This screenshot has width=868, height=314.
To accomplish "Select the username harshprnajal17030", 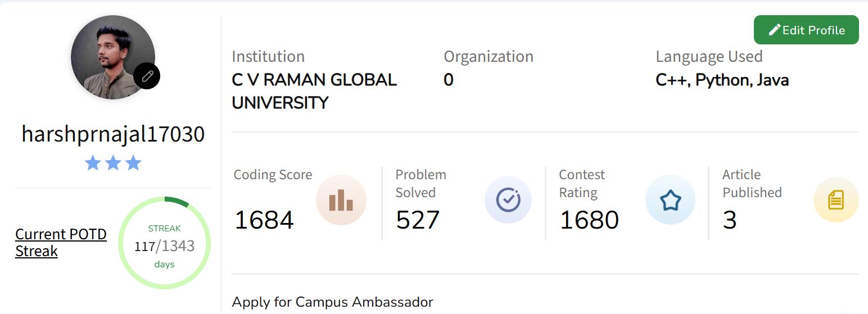I will (113, 134).
